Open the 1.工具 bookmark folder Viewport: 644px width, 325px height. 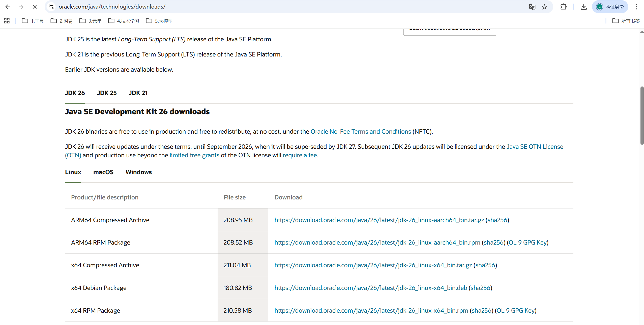(33, 21)
